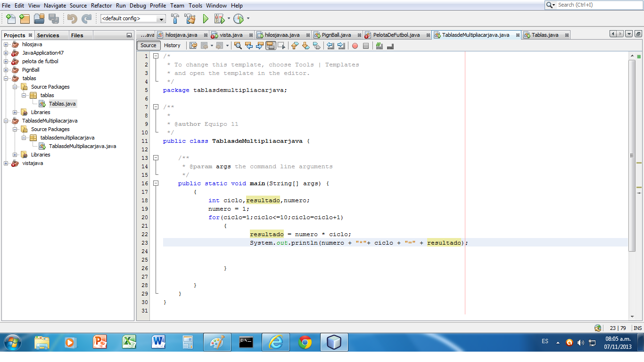Collapse the javadoc comment block on line 13
The image size is (644, 362).
coord(156,157)
